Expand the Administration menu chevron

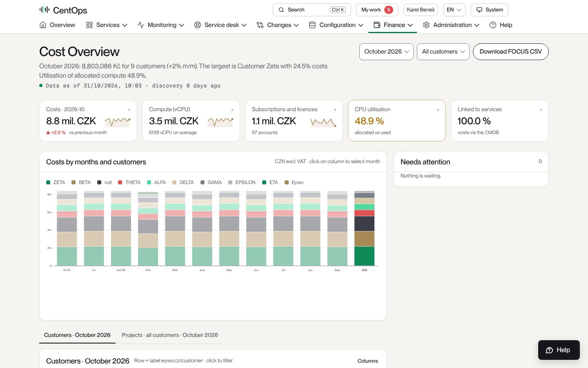point(477,25)
